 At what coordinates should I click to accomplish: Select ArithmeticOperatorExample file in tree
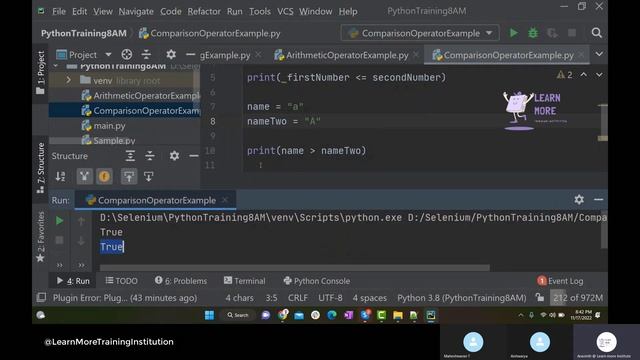coord(141,96)
